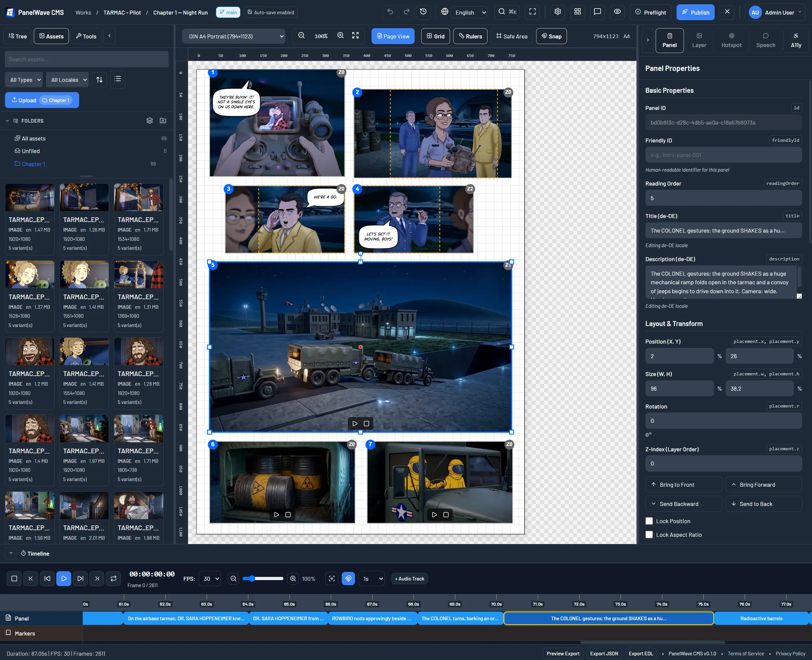Toggle the preview eye icon
The width and height of the screenshot is (812, 660).
tap(618, 12)
